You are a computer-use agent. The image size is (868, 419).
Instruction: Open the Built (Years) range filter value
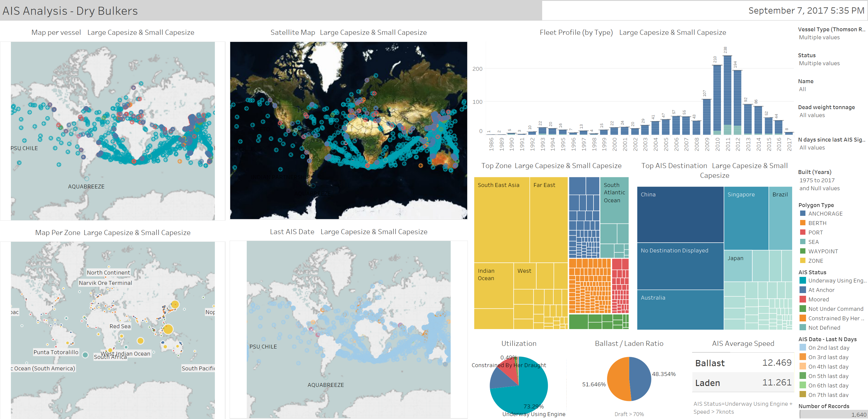point(820,184)
